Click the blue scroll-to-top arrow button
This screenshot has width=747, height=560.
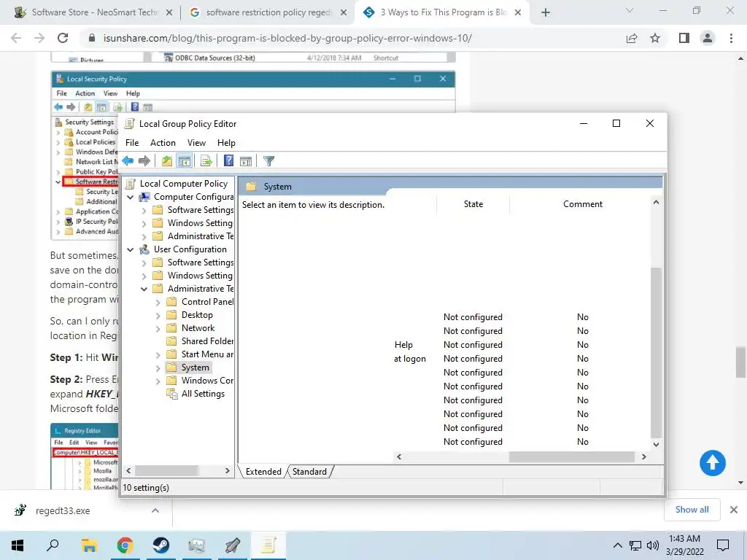click(713, 463)
